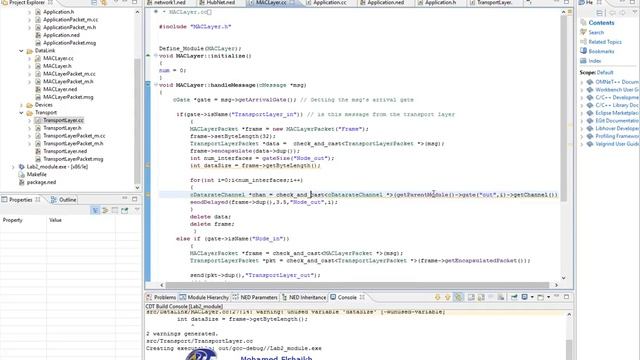
Task: Select TransportLayer.ned file
Action: click(x=65, y=151)
